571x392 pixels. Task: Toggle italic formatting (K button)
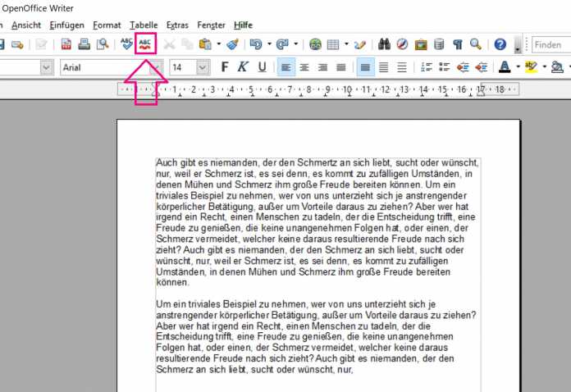click(x=244, y=67)
